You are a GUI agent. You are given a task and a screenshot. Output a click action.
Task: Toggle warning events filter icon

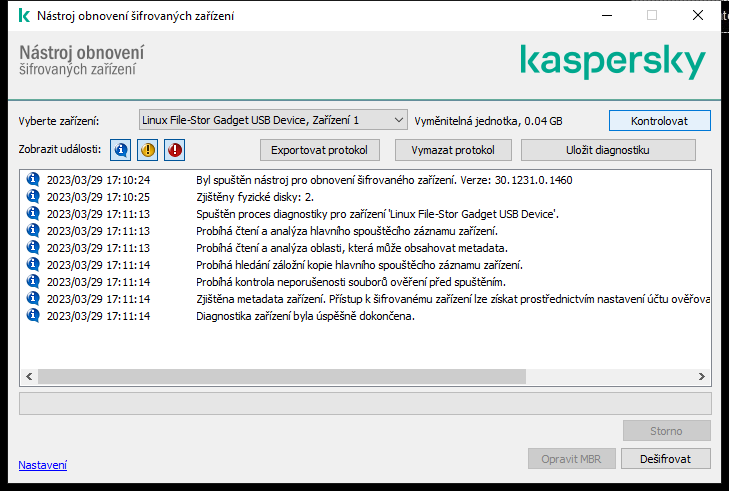(x=147, y=150)
